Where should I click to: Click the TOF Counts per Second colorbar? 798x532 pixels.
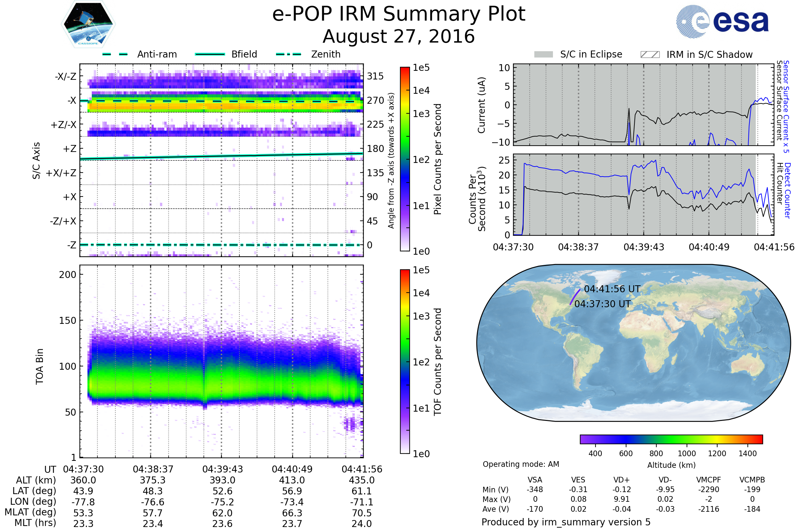click(x=405, y=361)
